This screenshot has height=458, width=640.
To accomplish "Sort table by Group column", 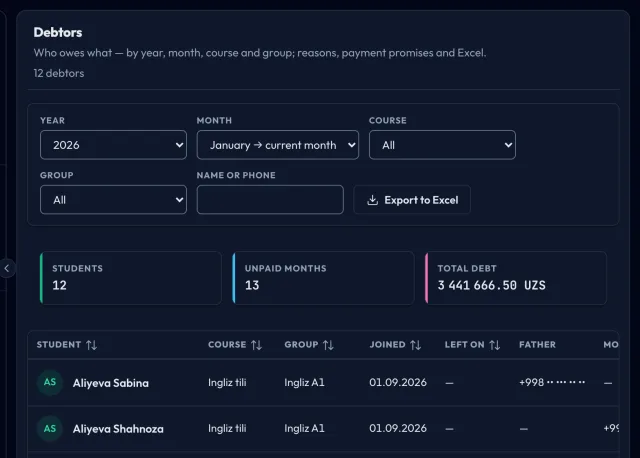I will (309, 345).
